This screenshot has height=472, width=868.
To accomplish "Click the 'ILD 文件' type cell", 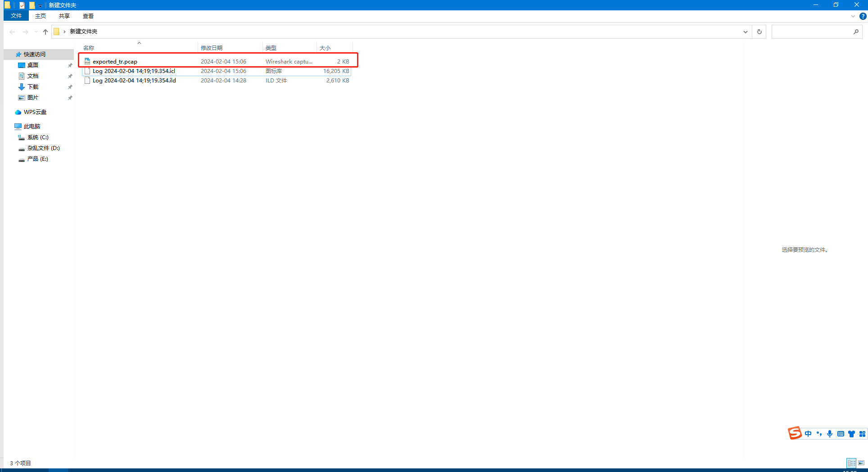I will point(276,81).
